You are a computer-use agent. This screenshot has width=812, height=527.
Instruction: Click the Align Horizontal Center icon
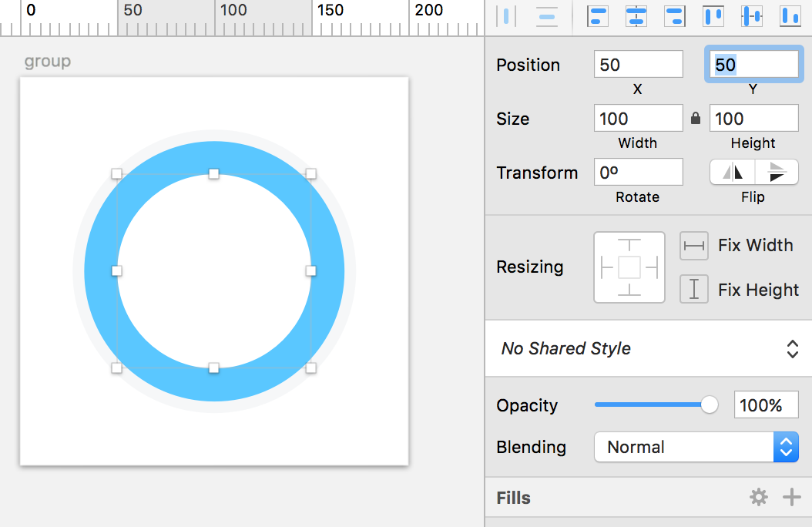[x=636, y=16]
